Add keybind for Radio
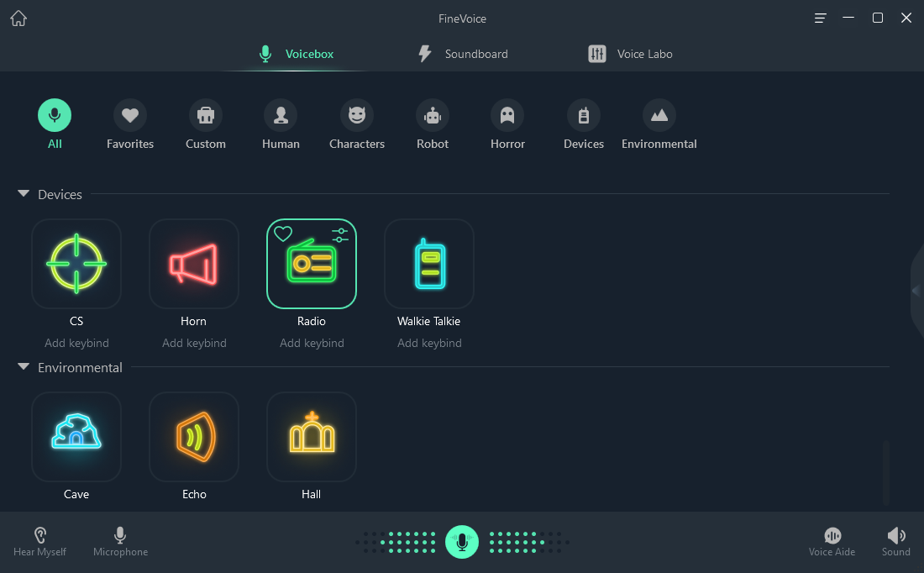 312,343
